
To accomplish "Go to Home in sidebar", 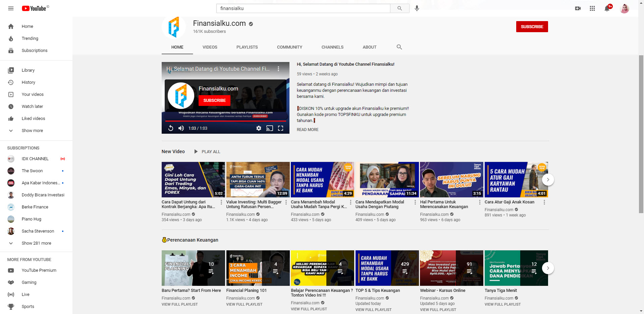I will pyautogui.click(x=36, y=26).
